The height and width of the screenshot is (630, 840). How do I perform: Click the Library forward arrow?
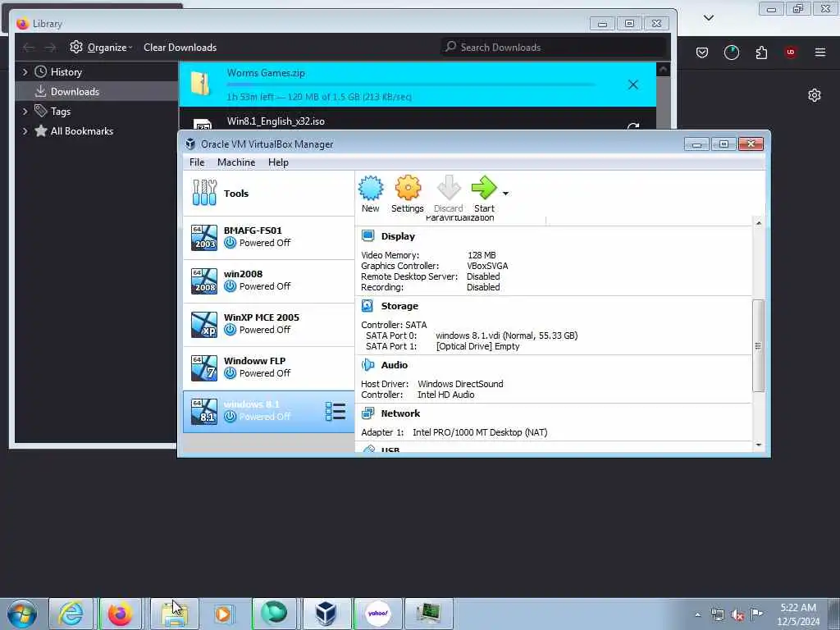(50, 48)
